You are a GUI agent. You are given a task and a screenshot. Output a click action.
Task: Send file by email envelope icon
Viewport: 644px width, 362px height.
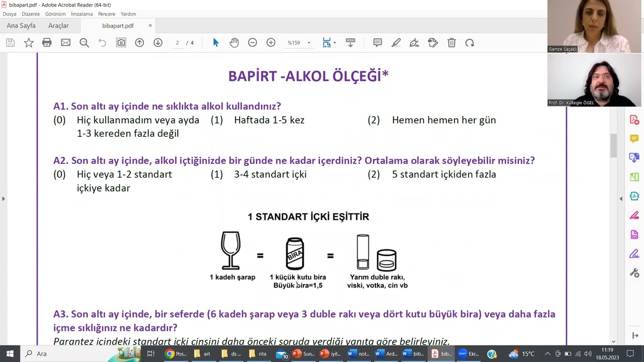coord(65,43)
